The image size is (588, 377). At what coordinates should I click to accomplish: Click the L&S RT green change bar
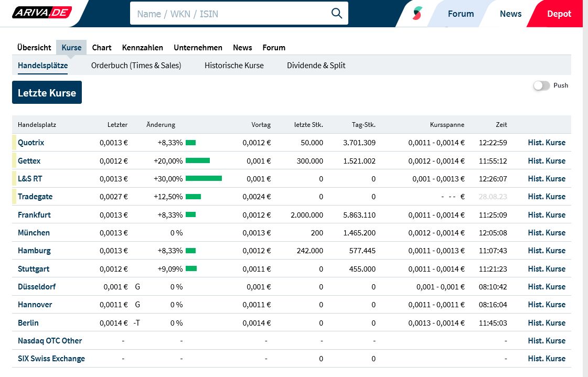204,179
